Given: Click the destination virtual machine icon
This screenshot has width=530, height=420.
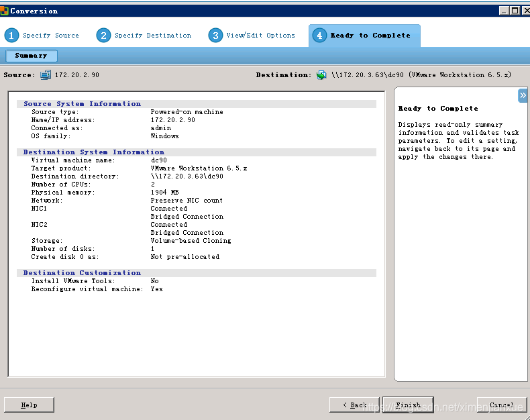Looking at the screenshot, I should 321,74.
